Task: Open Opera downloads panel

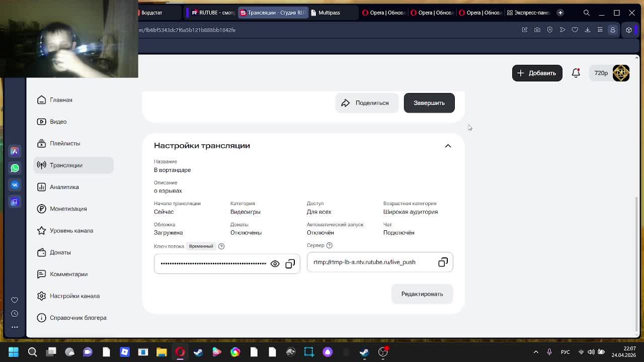Action: [588, 30]
